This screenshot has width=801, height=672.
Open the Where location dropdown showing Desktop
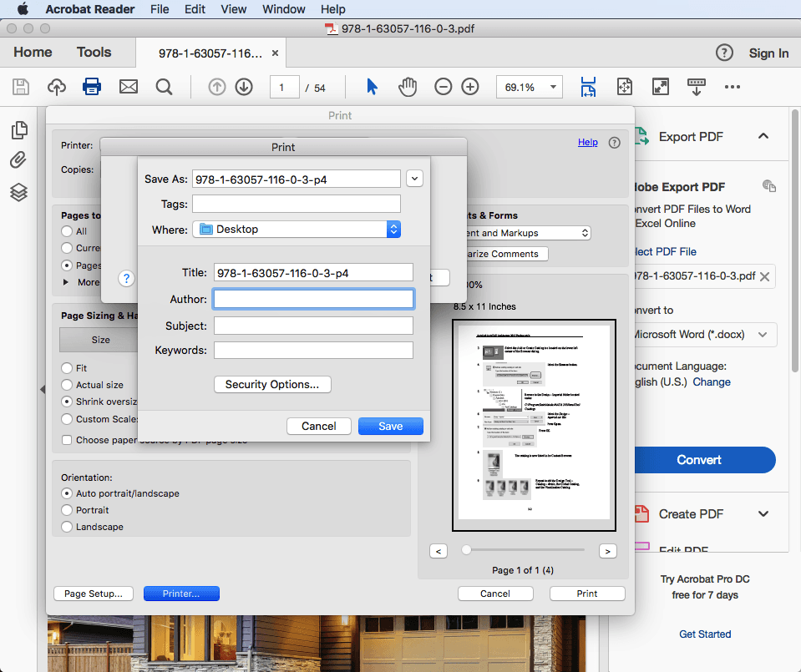[x=393, y=229]
